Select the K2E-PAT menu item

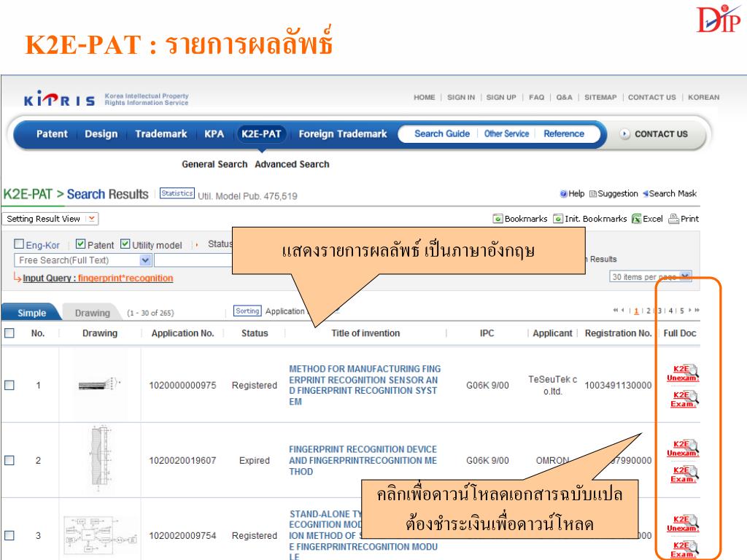261,134
